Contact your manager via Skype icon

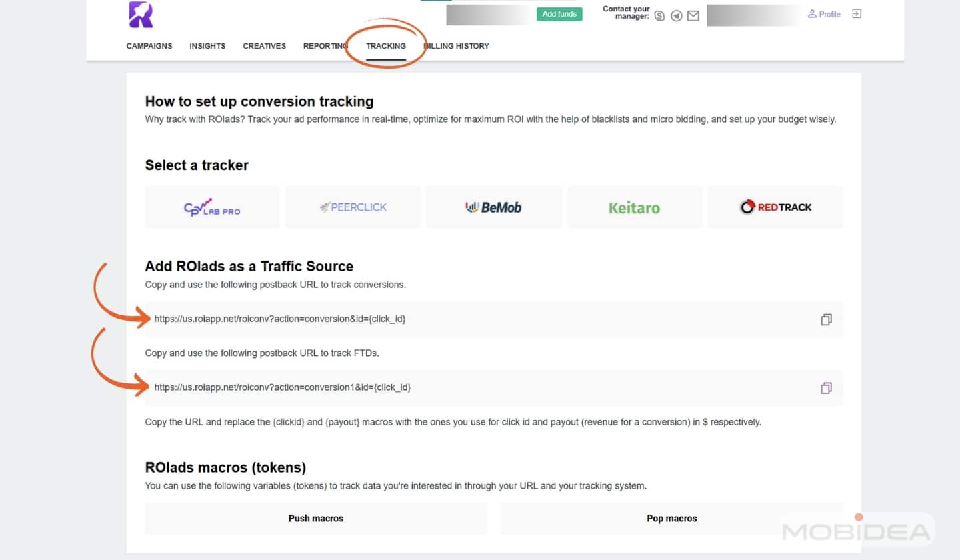[659, 15]
